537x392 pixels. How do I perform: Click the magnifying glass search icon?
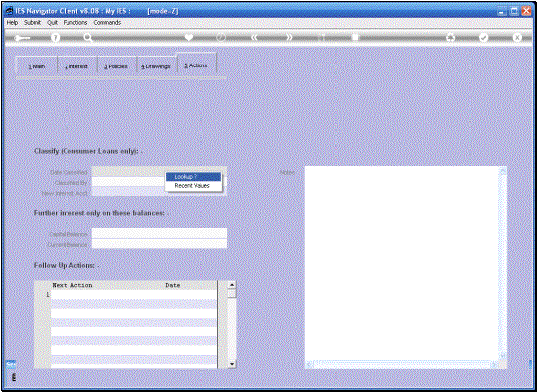(x=88, y=38)
